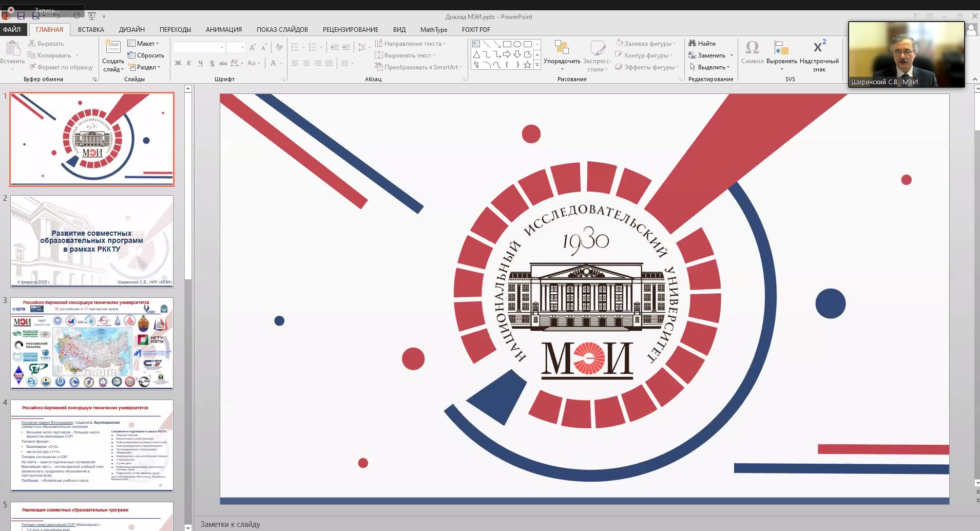980x531 pixels.
Task: Pick the right arrow shape
Action: tap(507, 54)
